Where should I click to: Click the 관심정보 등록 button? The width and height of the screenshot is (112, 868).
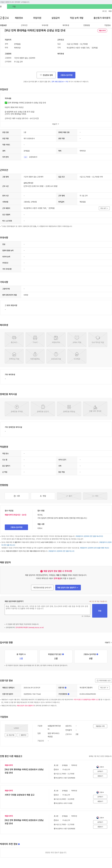[x=46, y=75]
